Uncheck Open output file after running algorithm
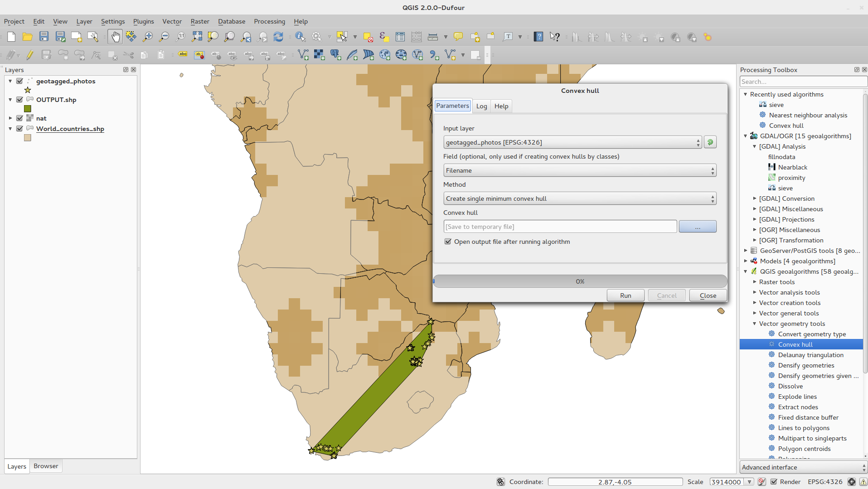Image resolution: width=868 pixels, height=489 pixels. point(448,242)
